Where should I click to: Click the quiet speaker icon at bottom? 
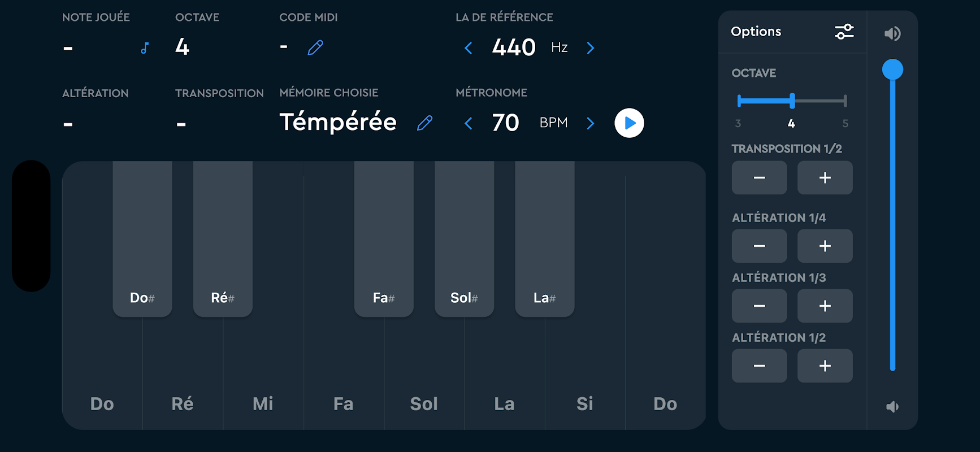(892, 407)
